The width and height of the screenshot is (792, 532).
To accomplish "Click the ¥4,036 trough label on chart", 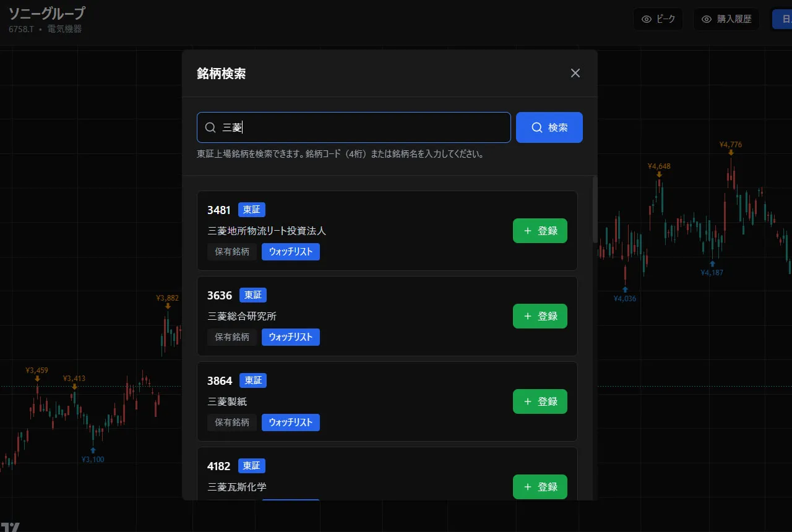I will (x=625, y=298).
